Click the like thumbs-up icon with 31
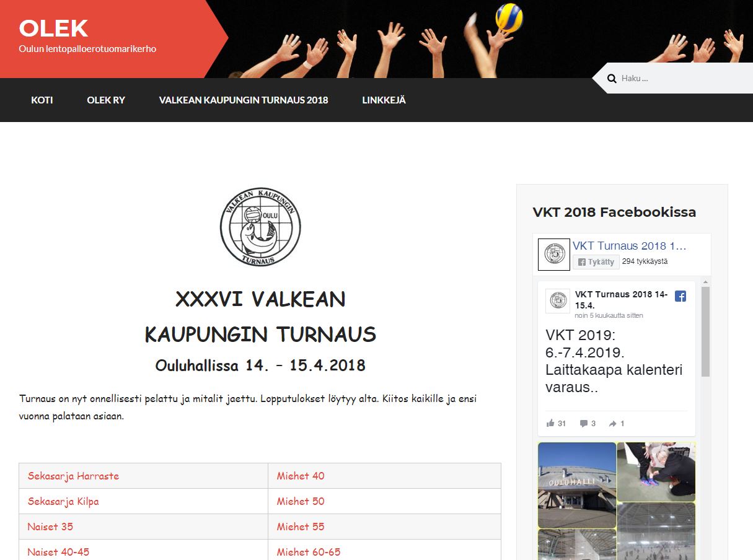Viewport: 753px width, 560px height. click(550, 424)
